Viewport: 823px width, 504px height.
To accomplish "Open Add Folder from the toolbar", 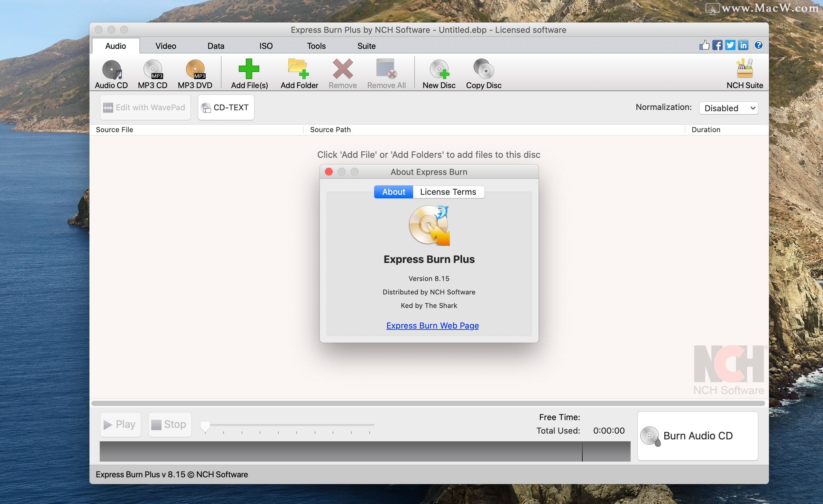I will click(299, 74).
